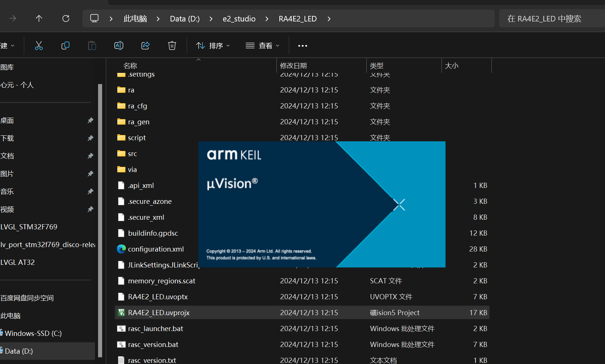Screen dimensions: 605x364
Task: Click the Edge icon of configuration.xml
Action: 121,249
